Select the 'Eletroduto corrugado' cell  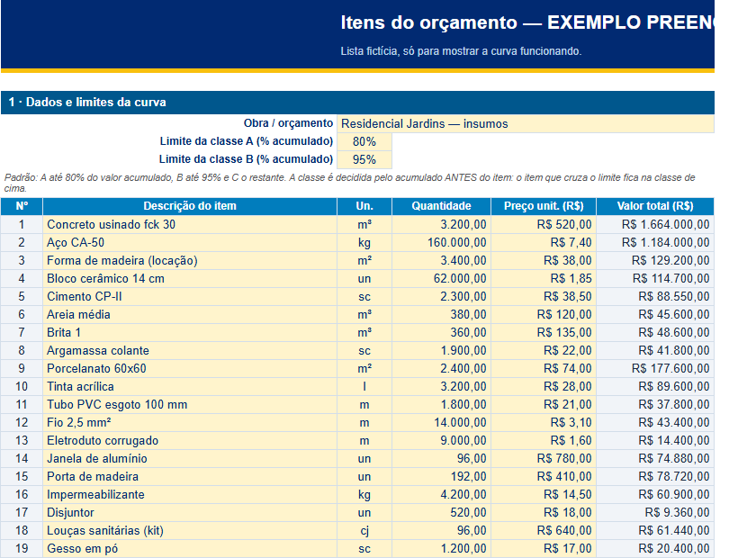tap(190, 441)
